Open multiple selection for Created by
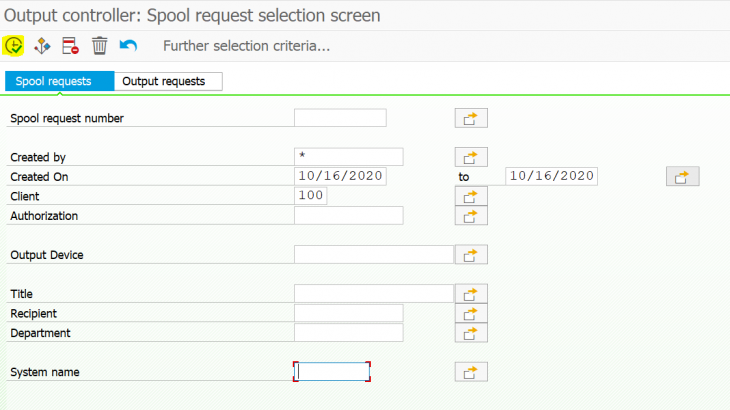730x410 pixels. 471,157
